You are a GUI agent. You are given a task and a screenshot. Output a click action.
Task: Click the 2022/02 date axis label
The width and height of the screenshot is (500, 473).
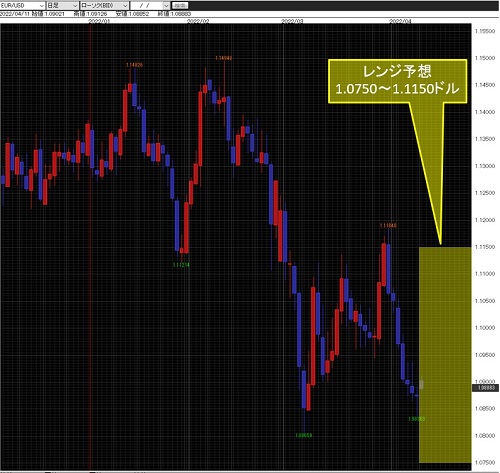pos(198,21)
